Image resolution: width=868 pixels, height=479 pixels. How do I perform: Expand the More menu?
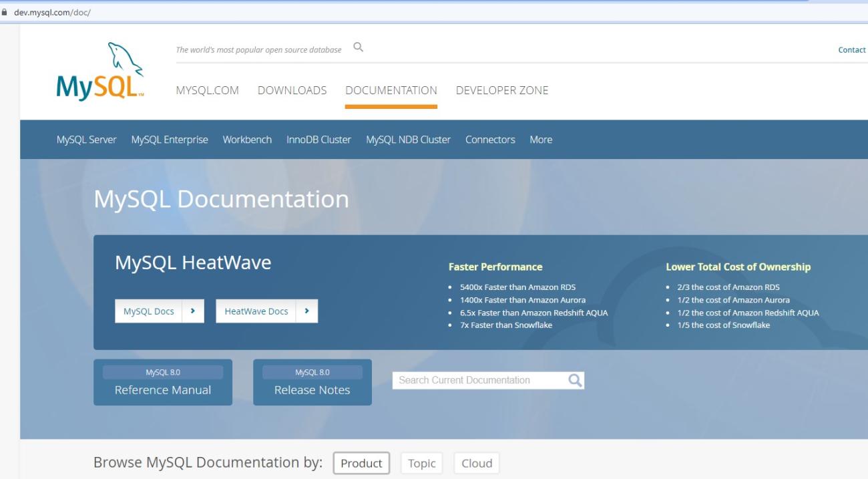(541, 140)
